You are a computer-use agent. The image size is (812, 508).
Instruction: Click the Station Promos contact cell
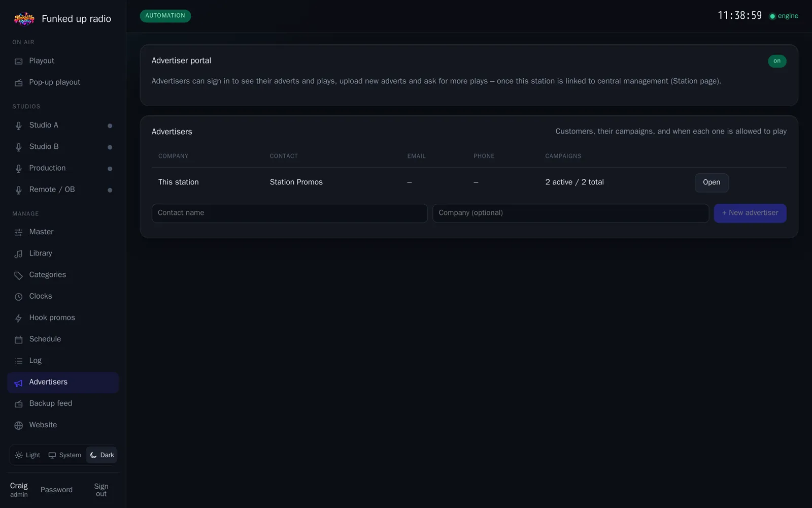296,182
